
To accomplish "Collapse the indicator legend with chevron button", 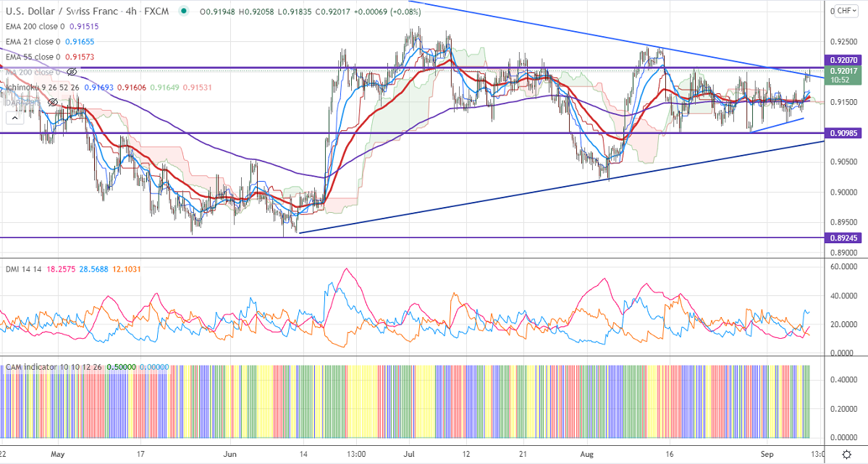I will click(x=14, y=117).
